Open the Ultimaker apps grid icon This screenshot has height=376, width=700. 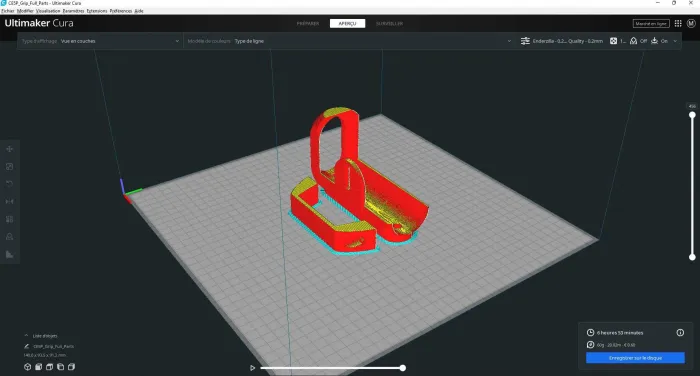pyautogui.click(x=678, y=23)
